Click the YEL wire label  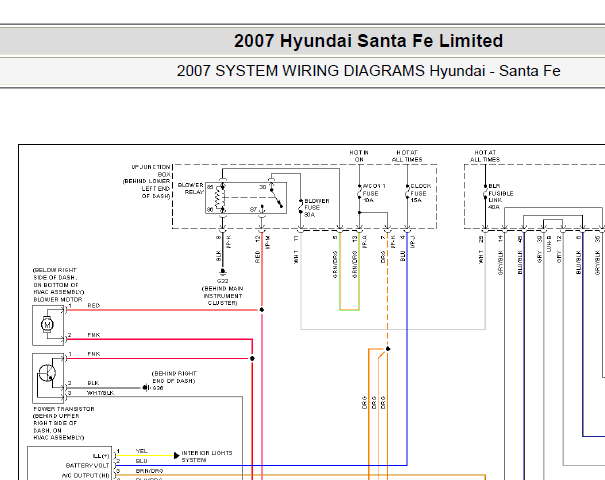point(142,451)
